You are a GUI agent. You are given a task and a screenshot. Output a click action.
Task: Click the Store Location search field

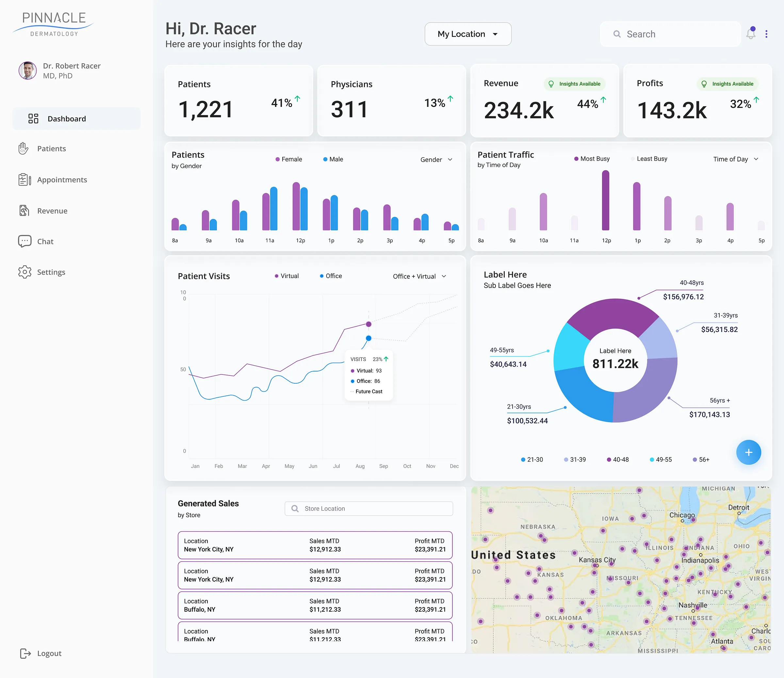point(368,508)
